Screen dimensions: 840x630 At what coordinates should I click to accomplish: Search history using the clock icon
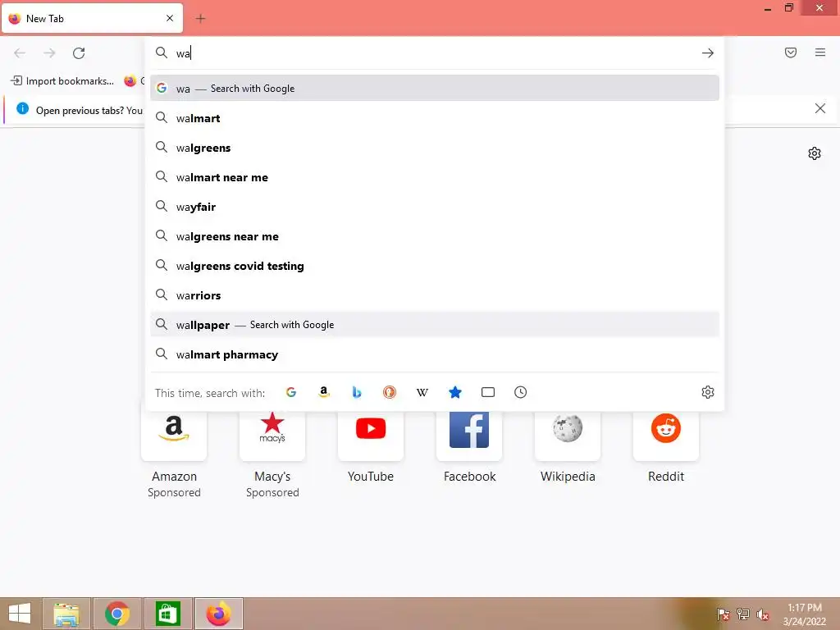coord(521,392)
